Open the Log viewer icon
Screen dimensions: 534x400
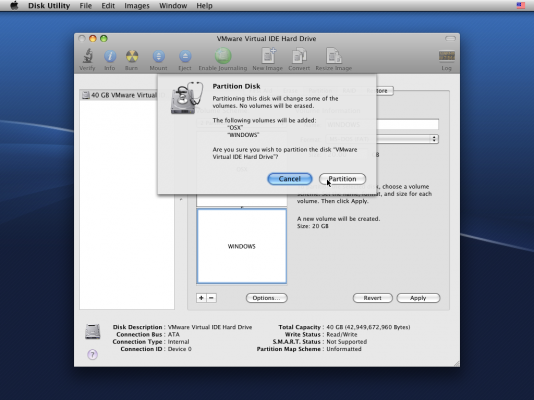click(x=446, y=56)
